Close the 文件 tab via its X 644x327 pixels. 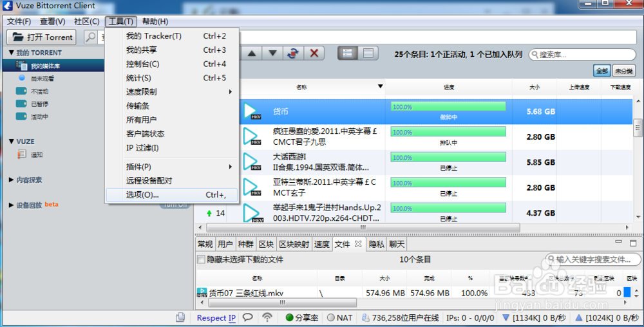point(358,244)
